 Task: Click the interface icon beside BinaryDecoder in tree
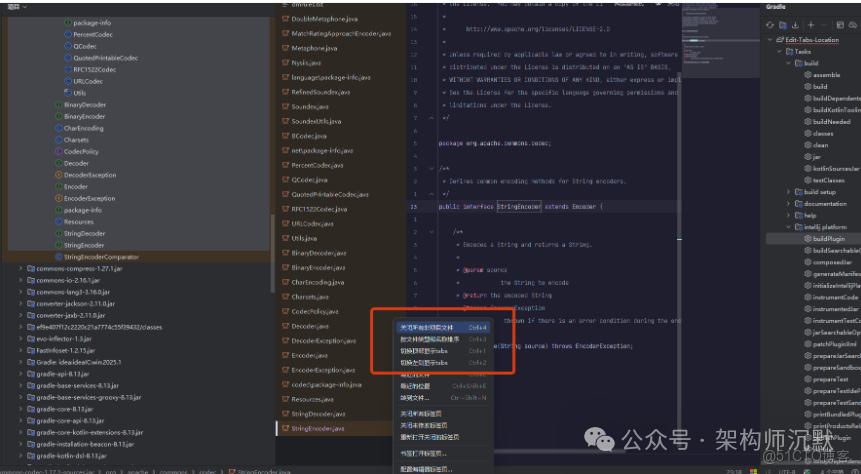tap(59, 104)
